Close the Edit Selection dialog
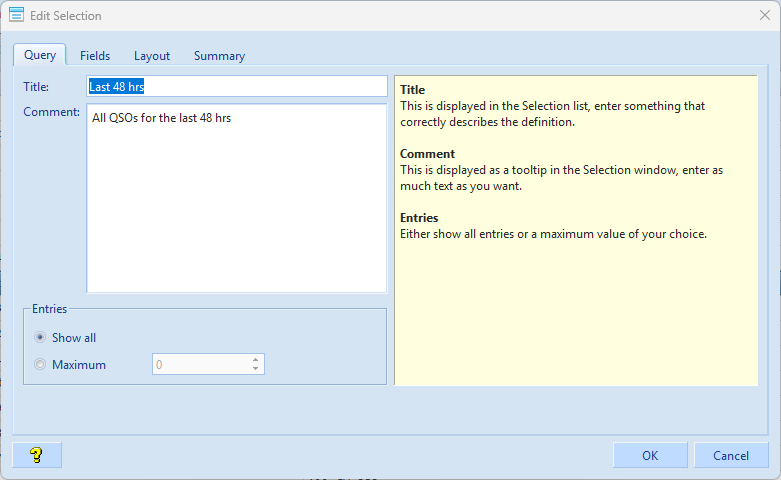This screenshot has height=480, width=781. coord(764,15)
